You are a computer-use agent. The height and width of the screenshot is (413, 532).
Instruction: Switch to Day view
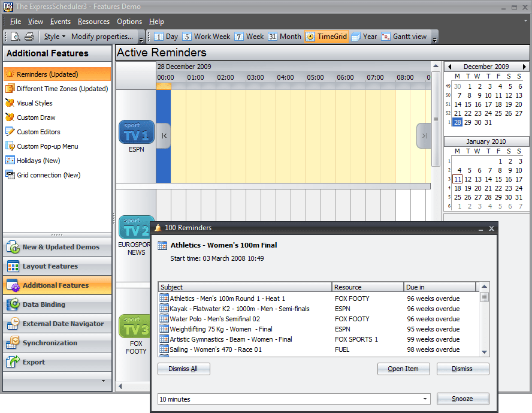tap(166, 37)
